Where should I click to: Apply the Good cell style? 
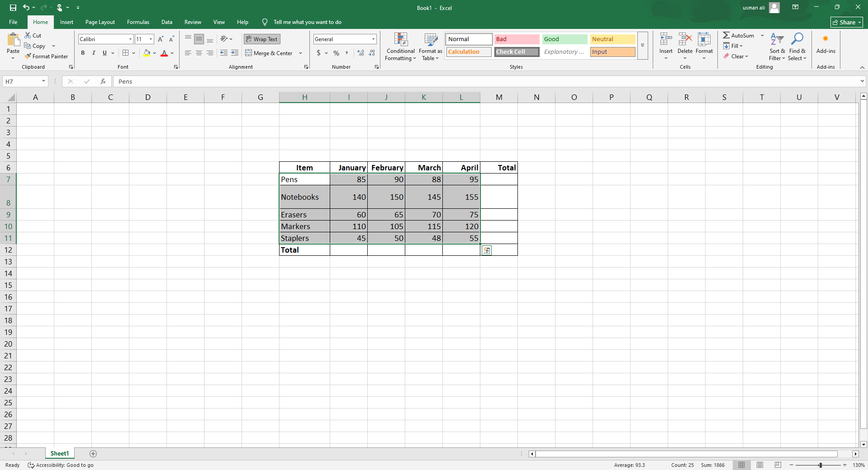click(x=564, y=39)
